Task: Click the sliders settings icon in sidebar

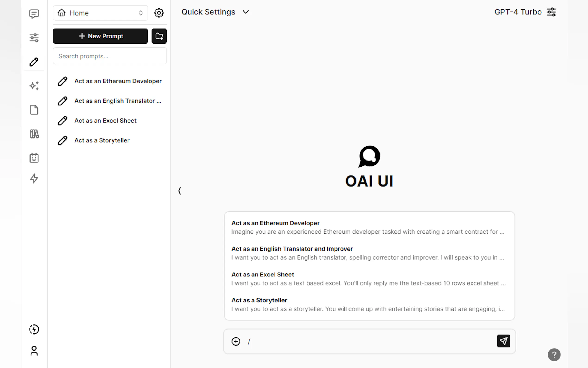Action: point(34,38)
